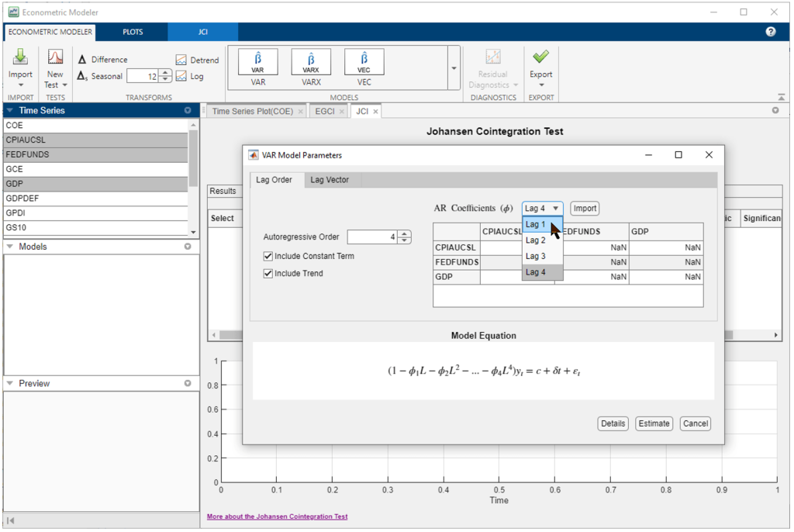The image size is (794, 532).
Task: Select the VARX model icon
Action: click(x=311, y=61)
